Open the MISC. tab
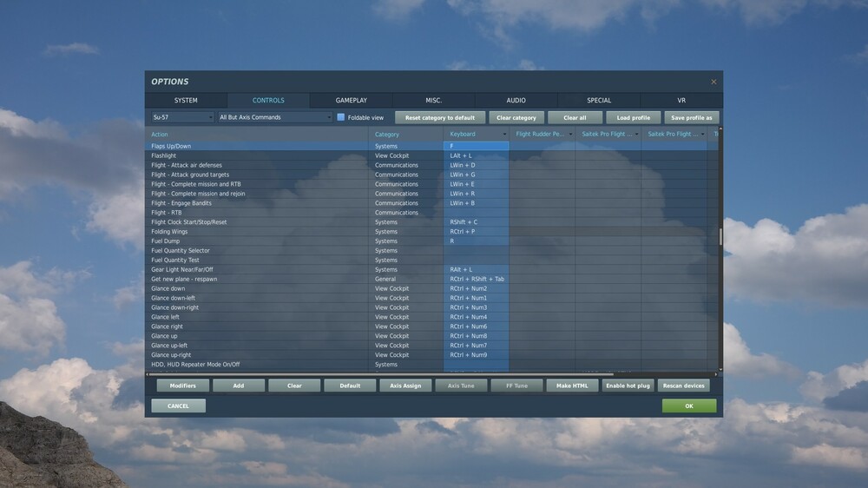 [433, 100]
